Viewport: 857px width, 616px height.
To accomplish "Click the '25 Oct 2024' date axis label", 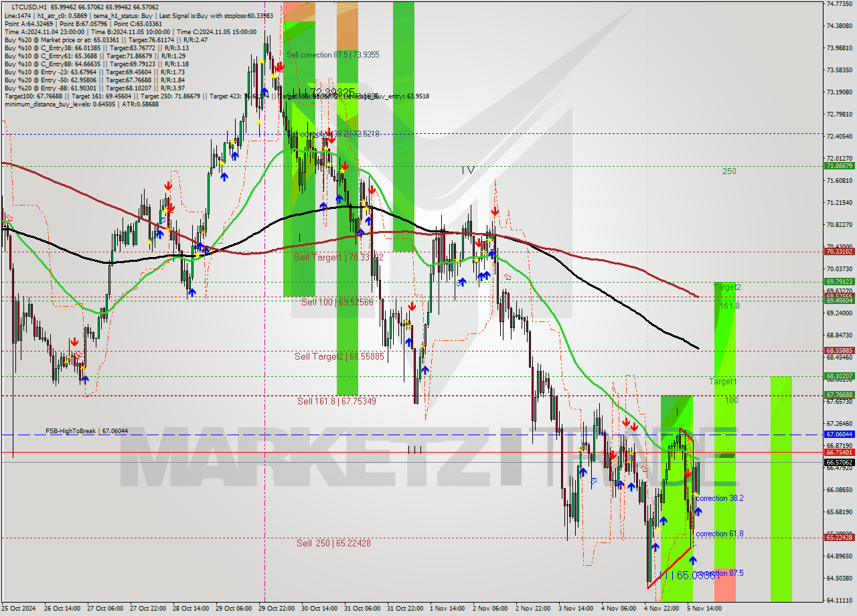I will click(19, 609).
